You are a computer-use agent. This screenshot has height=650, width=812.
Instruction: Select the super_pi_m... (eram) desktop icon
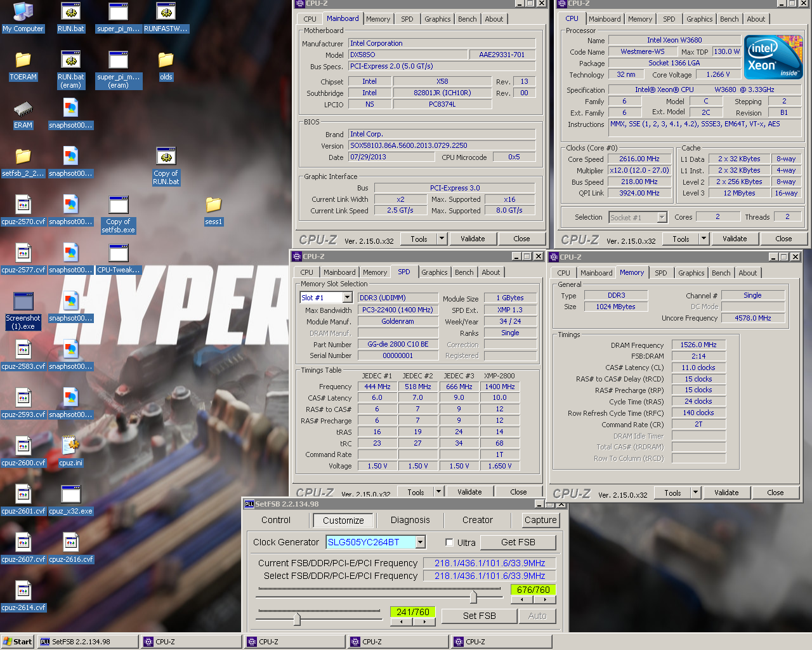118,70
